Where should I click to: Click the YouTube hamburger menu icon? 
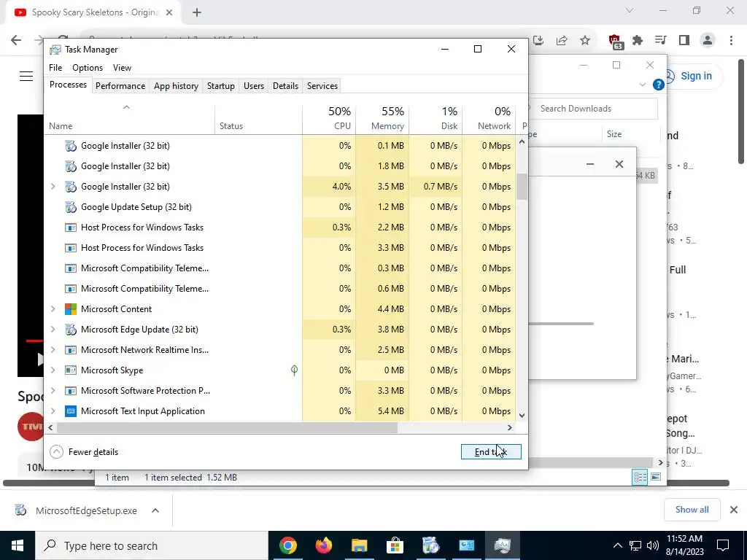pos(26,76)
